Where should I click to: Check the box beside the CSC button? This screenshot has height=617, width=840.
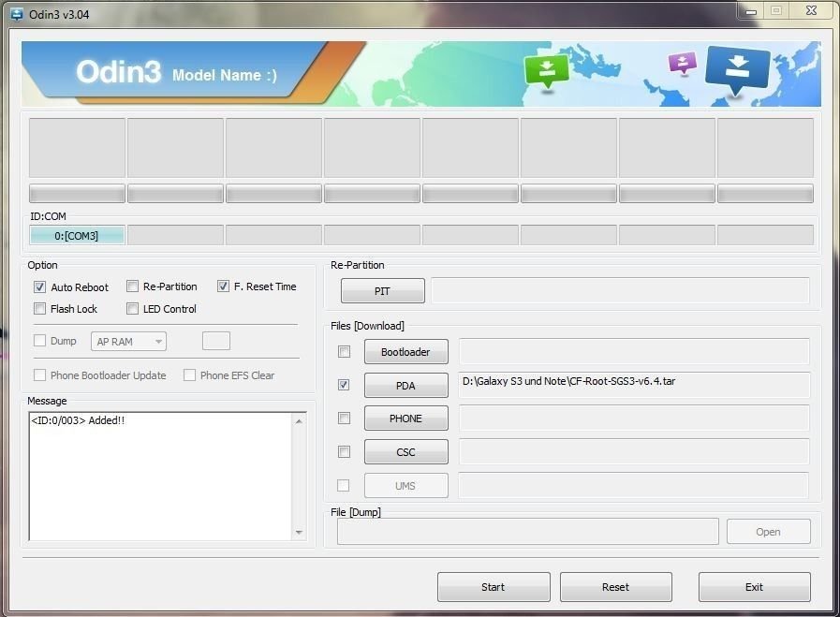[344, 451]
